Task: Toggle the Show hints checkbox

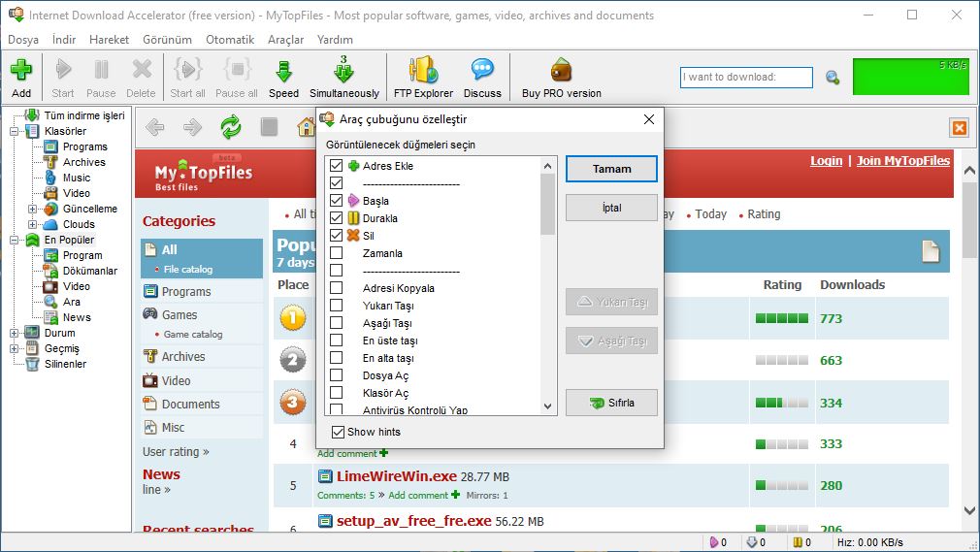Action: point(338,432)
